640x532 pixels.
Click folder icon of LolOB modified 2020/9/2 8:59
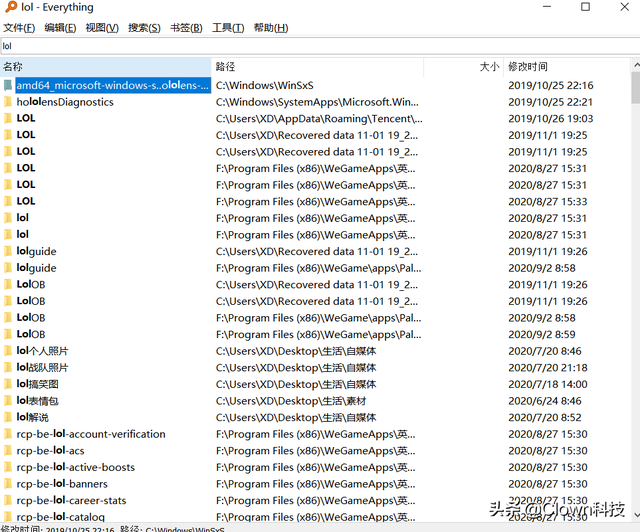point(8,334)
